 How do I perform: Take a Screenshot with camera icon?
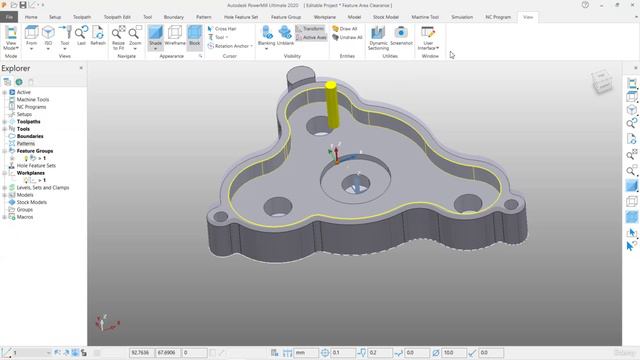401,33
